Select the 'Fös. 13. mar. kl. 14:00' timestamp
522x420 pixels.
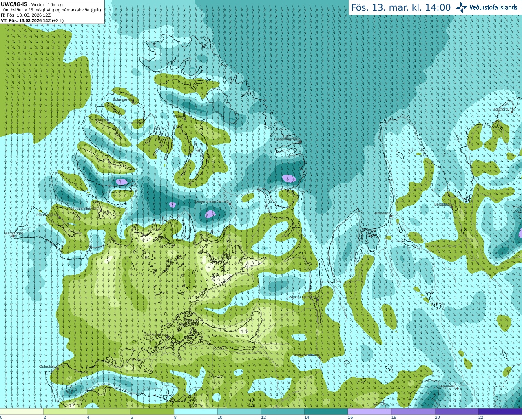point(401,7)
